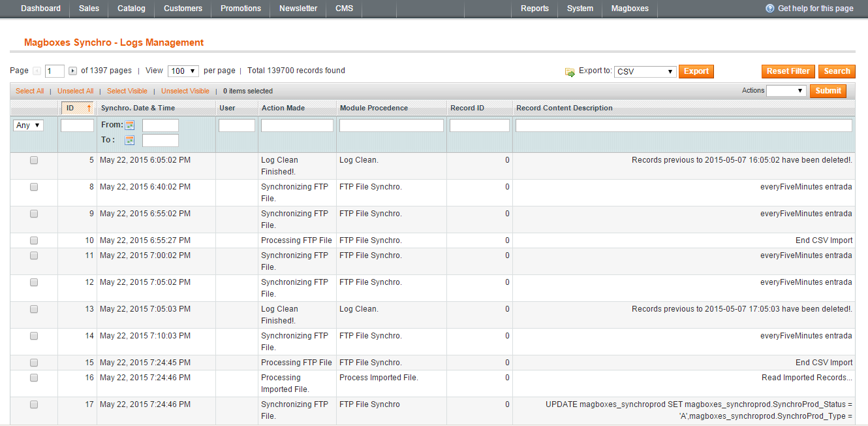Select checkbox for record ID 12
Image resolution: width=868 pixels, height=426 pixels.
(34, 282)
